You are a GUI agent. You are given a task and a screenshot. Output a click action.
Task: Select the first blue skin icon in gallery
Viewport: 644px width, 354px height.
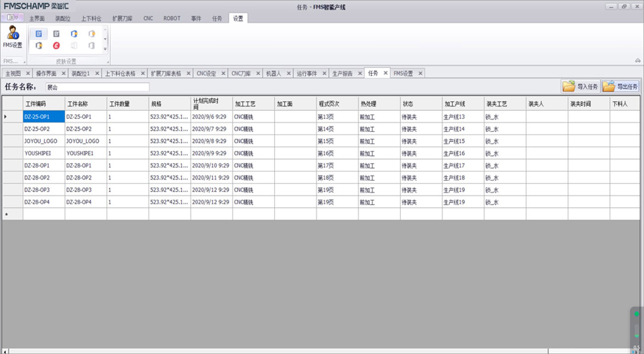point(39,34)
